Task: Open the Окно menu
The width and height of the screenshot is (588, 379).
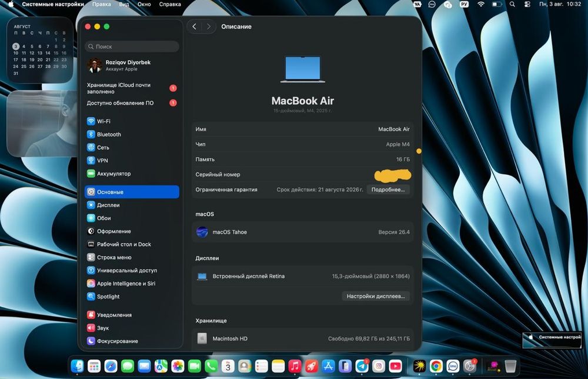Action: click(x=144, y=4)
